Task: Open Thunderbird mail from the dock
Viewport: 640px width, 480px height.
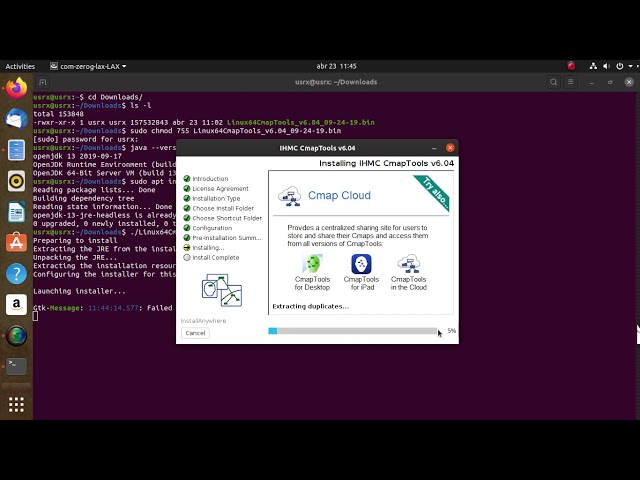Action: (x=16, y=119)
